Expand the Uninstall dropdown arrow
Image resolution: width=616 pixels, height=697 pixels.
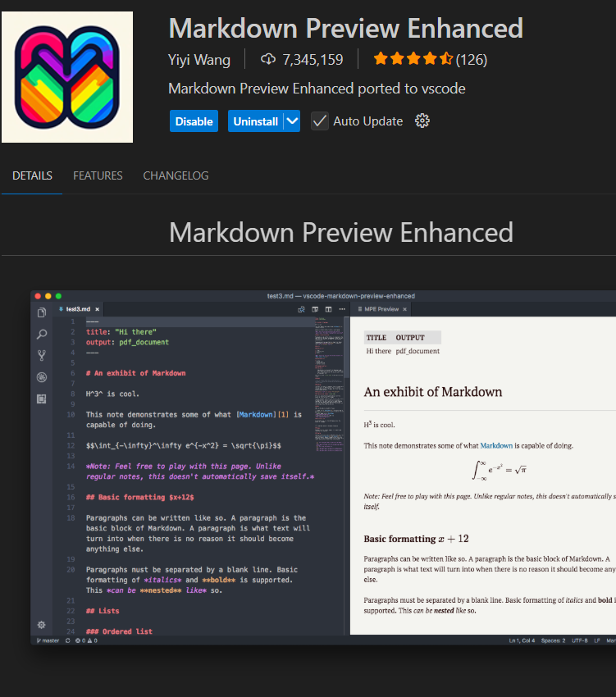[x=292, y=121]
